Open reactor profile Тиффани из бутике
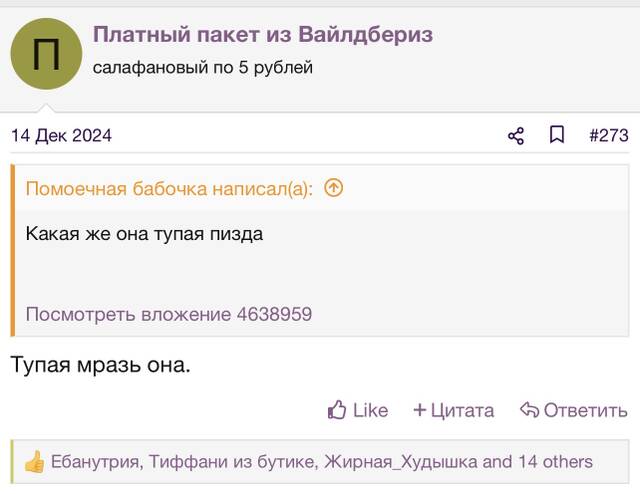The width and height of the screenshot is (640, 494). coord(232,462)
